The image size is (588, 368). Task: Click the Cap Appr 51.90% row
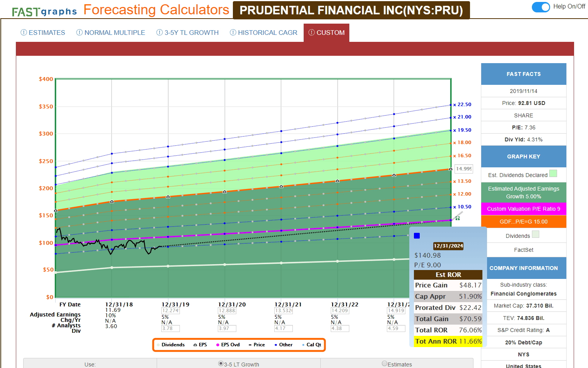coord(448,296)
